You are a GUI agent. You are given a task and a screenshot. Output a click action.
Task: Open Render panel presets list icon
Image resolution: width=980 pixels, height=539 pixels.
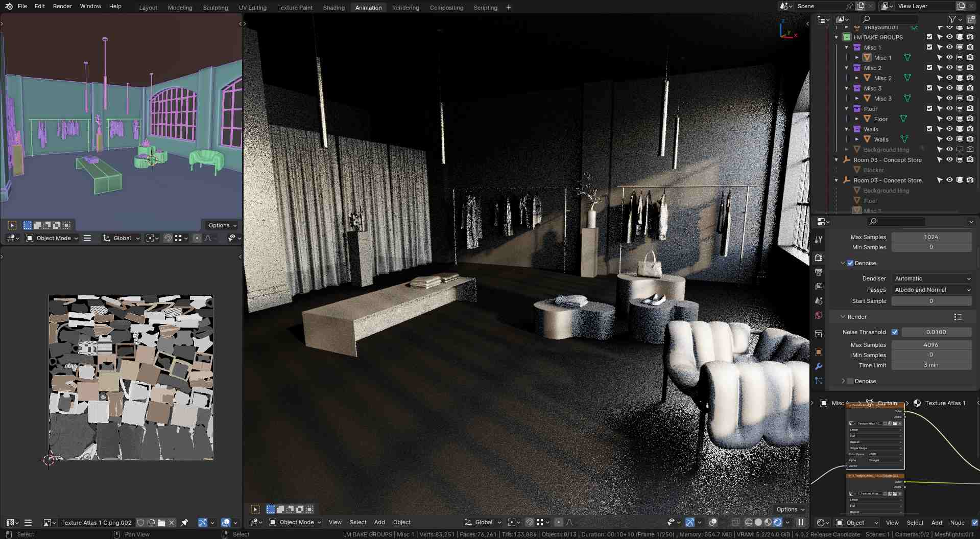pos(958,317)
